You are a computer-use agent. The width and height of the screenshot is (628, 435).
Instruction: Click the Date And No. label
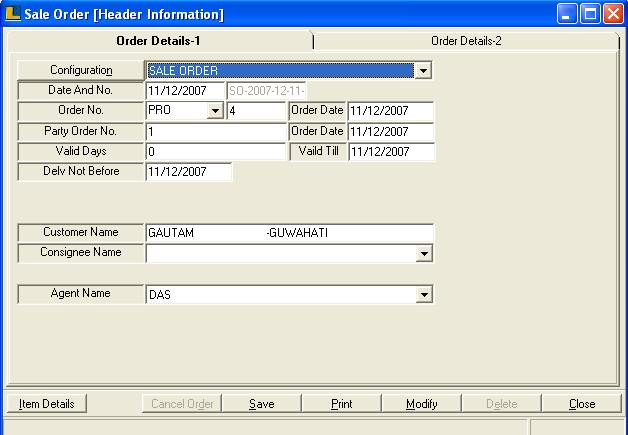pos(81,90)
